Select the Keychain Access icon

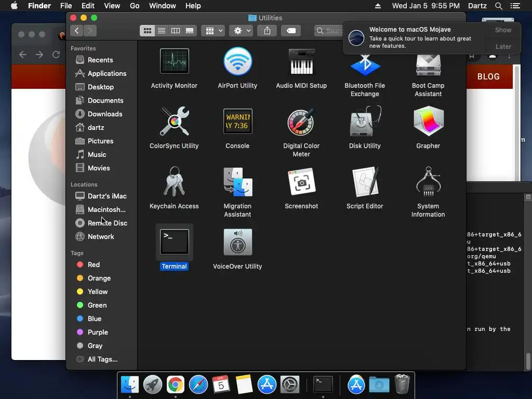pyautogui.click(x=174, y=181)
